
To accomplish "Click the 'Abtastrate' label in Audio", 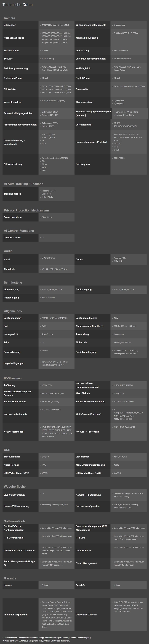I will (x=9, y=269).
